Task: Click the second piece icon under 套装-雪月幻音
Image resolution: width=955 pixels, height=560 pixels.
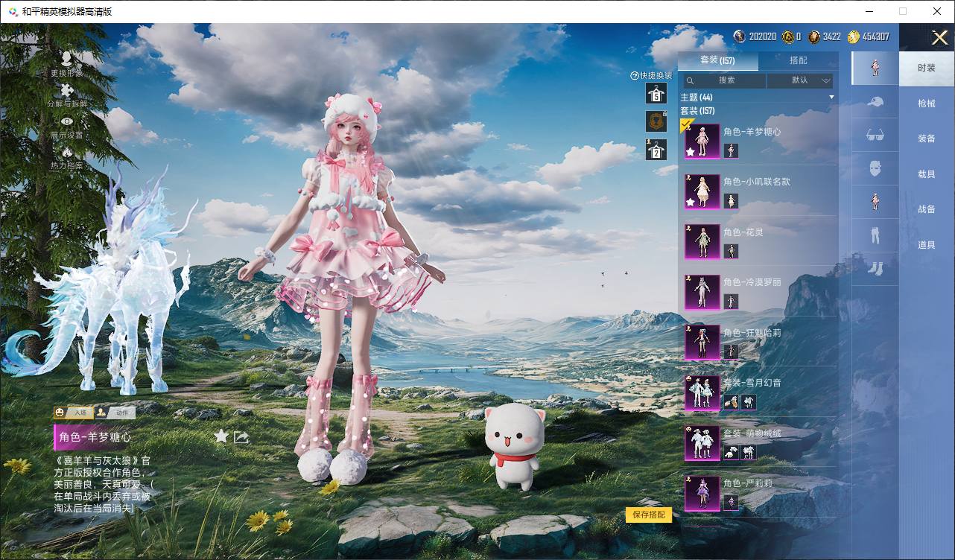Action: pyautogui.click(x=749, y=402)
